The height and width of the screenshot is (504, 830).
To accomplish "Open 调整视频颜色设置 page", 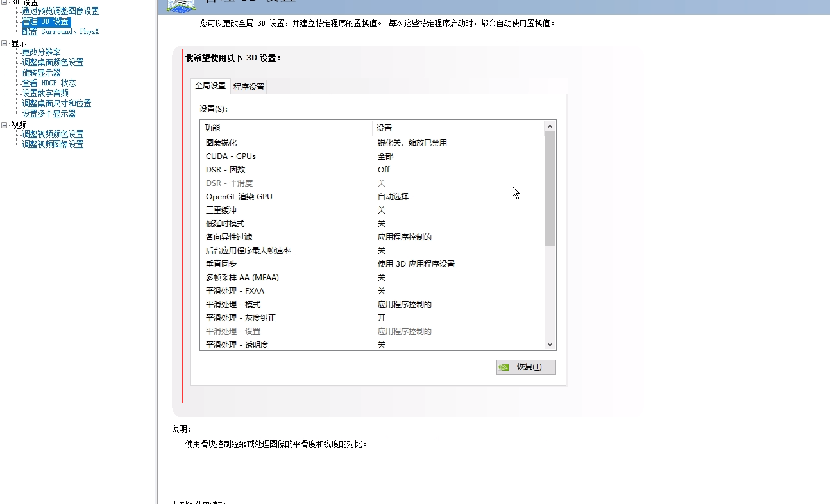I will click(x=53, y=135).
